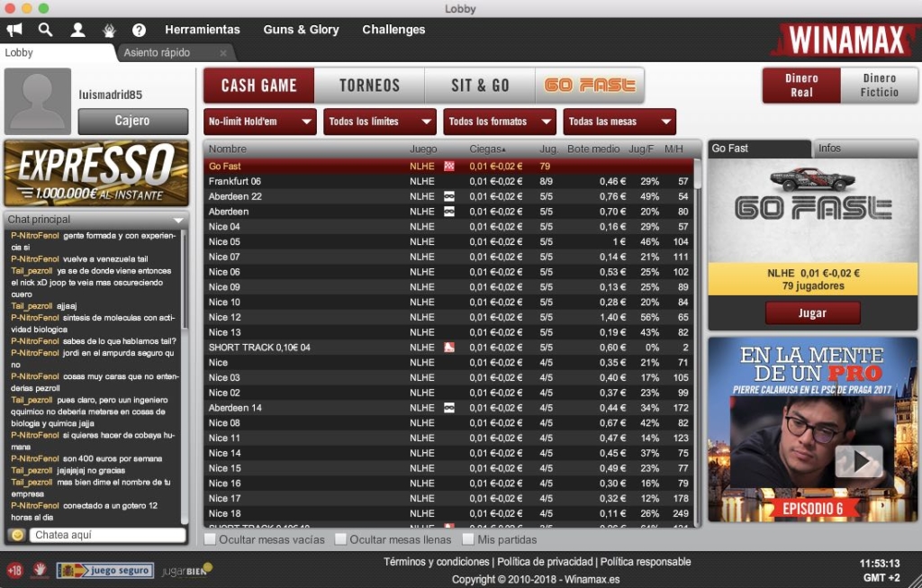
Task: Close the Asiento rápido tab
Action: point(223,53)
